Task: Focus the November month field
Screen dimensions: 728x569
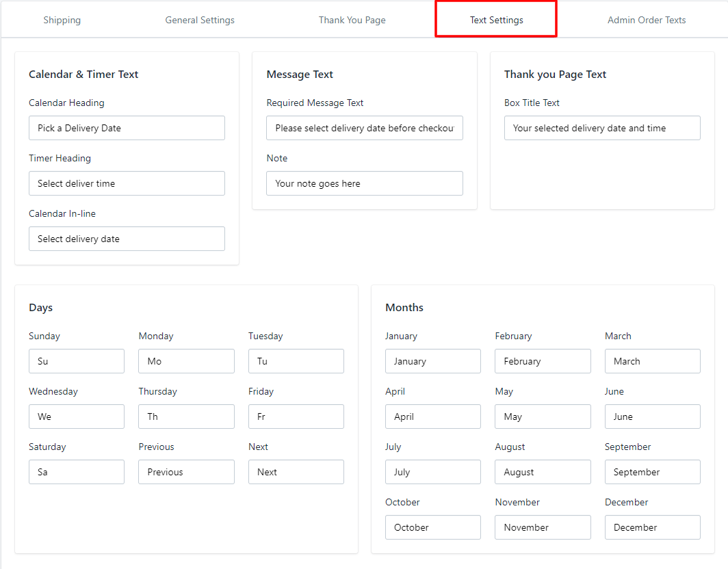Action: click(543, 527)
